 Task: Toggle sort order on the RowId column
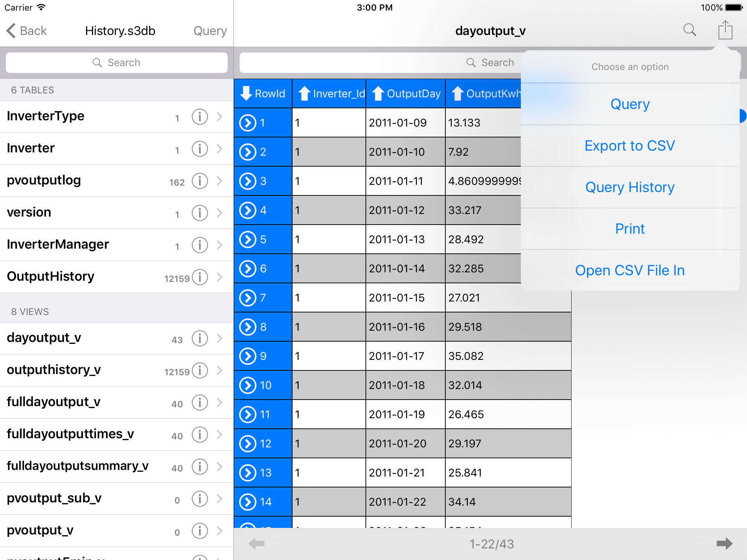click(x=263, y=94)
